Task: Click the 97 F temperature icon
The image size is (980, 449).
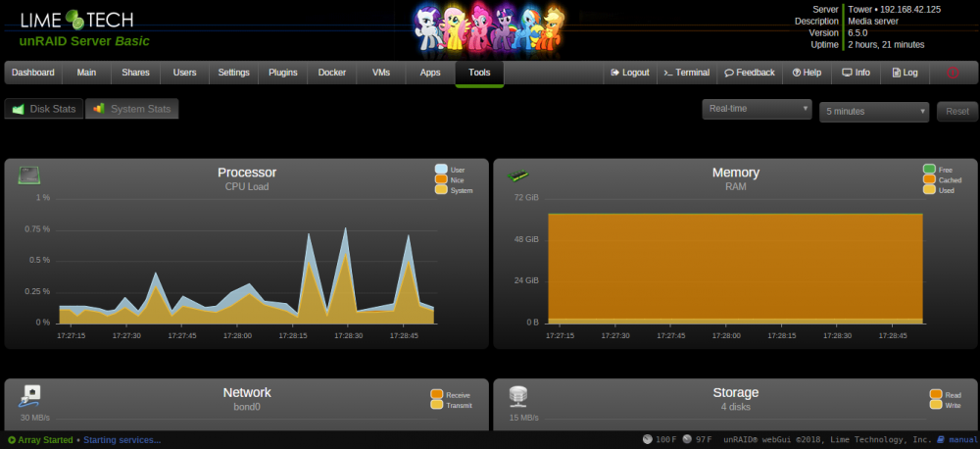Action: [x=687, y=439]
